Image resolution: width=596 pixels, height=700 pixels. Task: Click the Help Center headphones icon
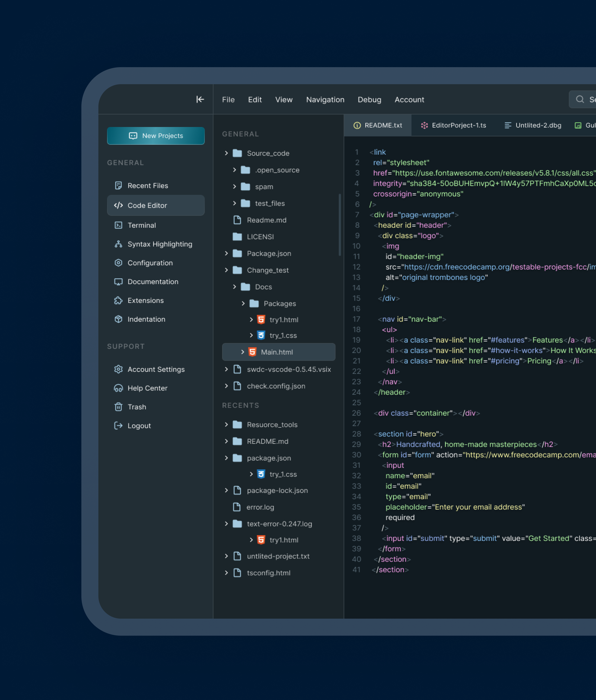point(118,388)
